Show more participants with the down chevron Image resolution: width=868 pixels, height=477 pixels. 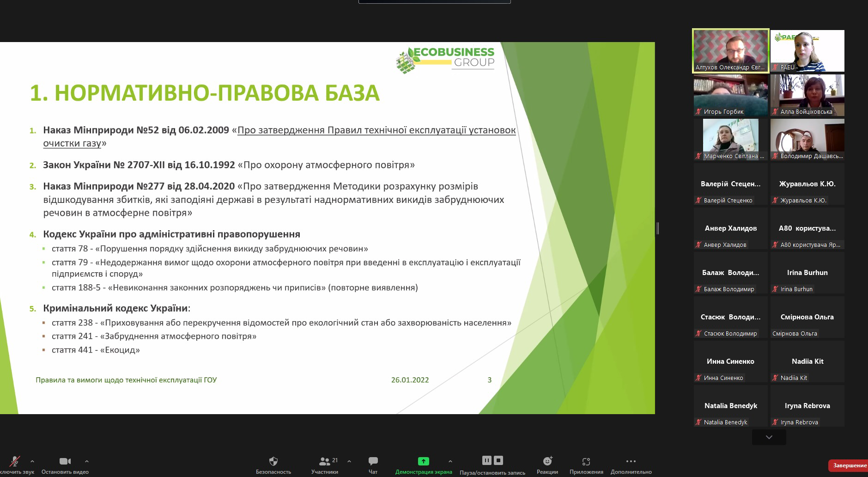click(769, 437)
